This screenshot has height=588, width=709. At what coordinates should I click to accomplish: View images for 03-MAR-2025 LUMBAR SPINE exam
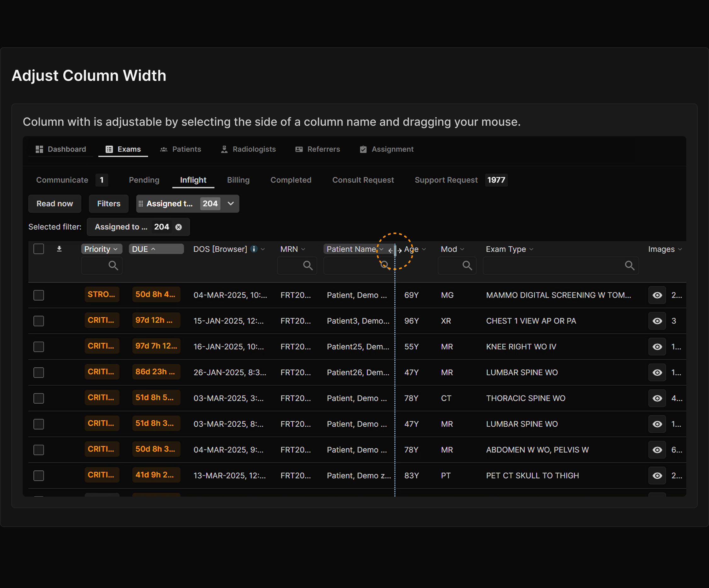click(657, 424)
